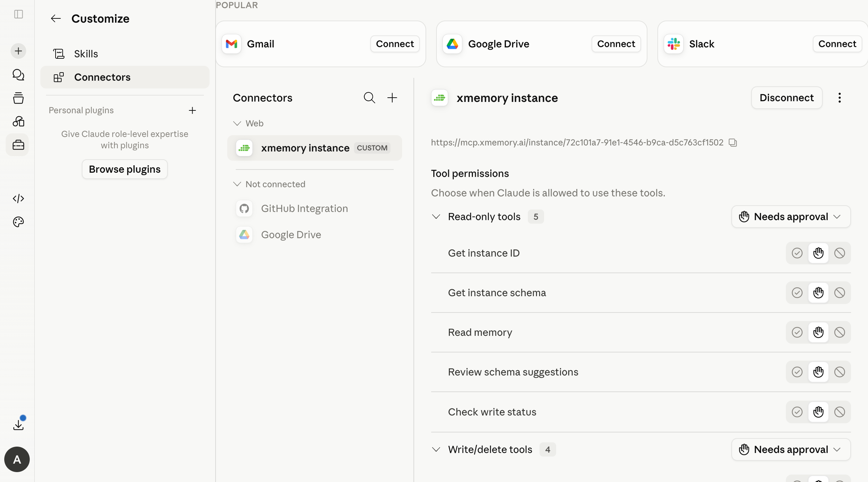Open the palette design icon
The image size is (868, 482).
coord(18,222)
